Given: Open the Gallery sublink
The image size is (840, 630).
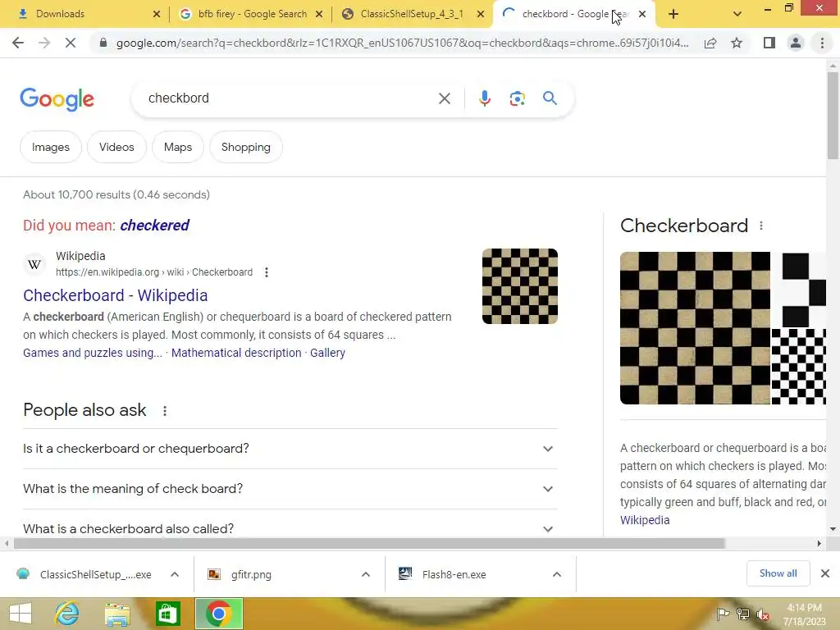Looking at the screenshot, I should tap(327, 353).
